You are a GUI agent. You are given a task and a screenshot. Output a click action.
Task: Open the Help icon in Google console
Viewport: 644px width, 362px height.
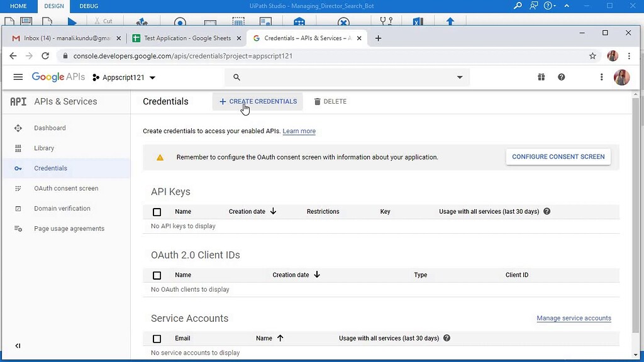(x=562, y=77)
